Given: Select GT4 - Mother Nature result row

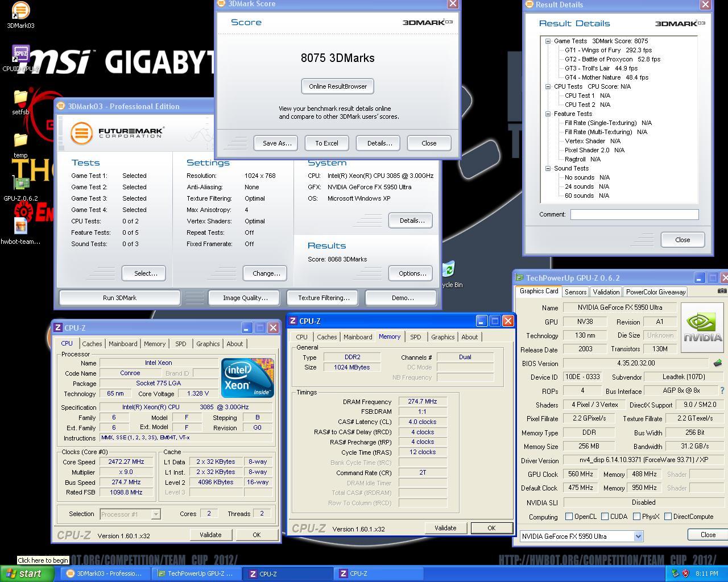Looking at the screenshot, I should click(x=606, y=77).
